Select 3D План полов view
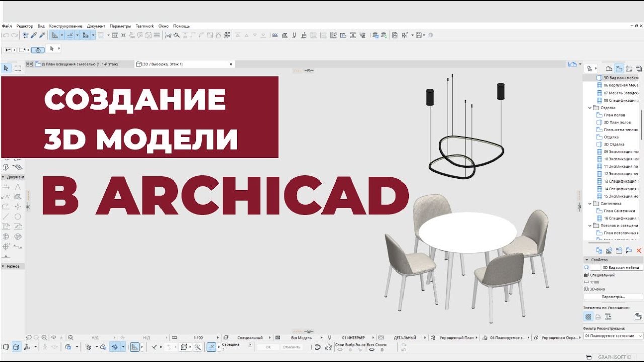The image size is (644, 362). click(x=617, y=122)
